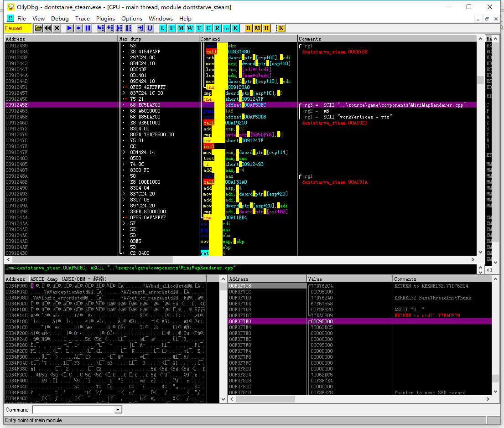504x428 pixels.
Task: Click into the Command input field
Action: (74, 410)
